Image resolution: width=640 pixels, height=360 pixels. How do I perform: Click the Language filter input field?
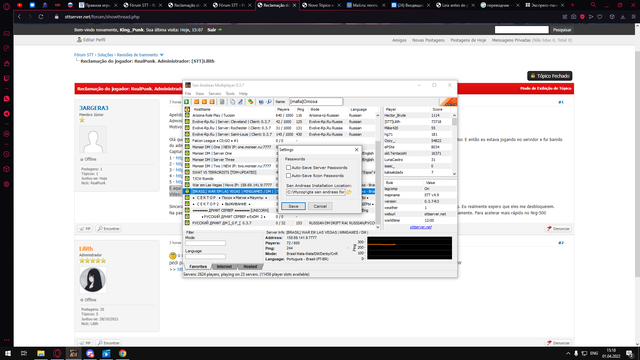pos(205,256)
